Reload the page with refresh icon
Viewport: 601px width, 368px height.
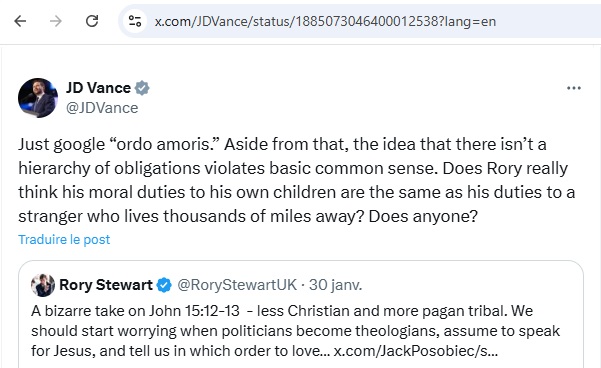pyautogui.click(x=92, y=21)
